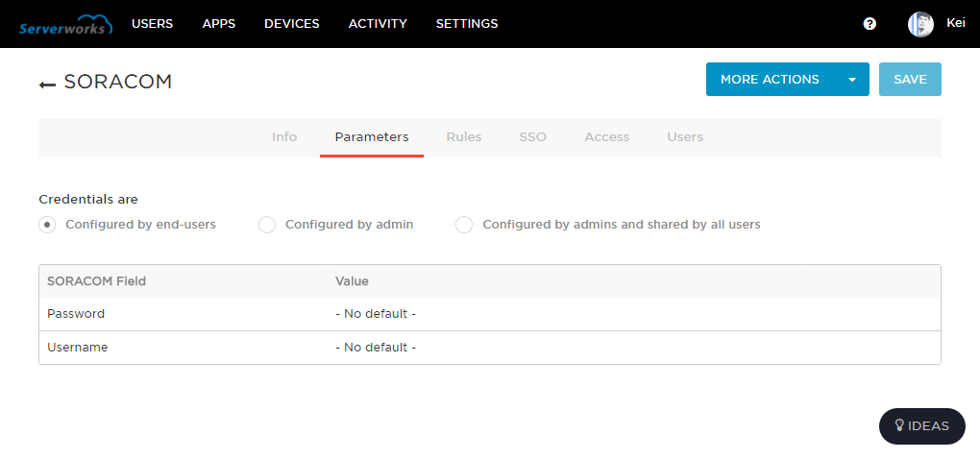This screenshot has height=459, width=980.
Task: Click the Password row's No default value
Action: point(376,314)
